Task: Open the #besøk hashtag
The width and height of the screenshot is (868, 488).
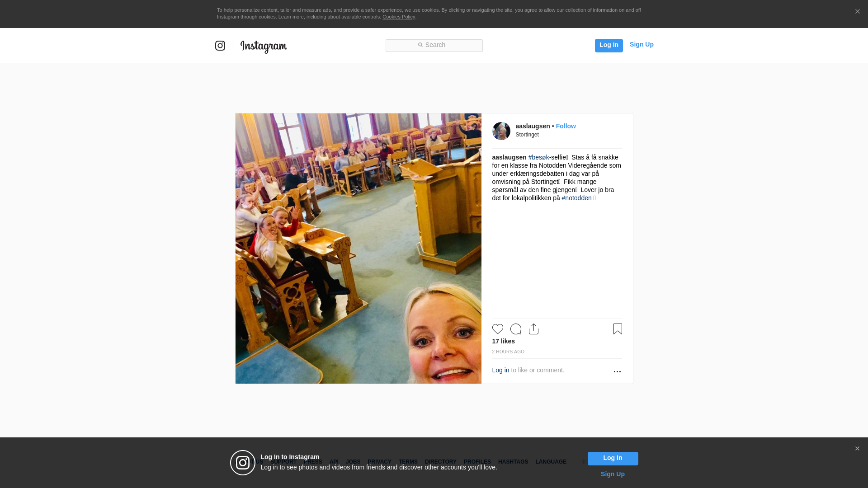Action: [538, 157]
